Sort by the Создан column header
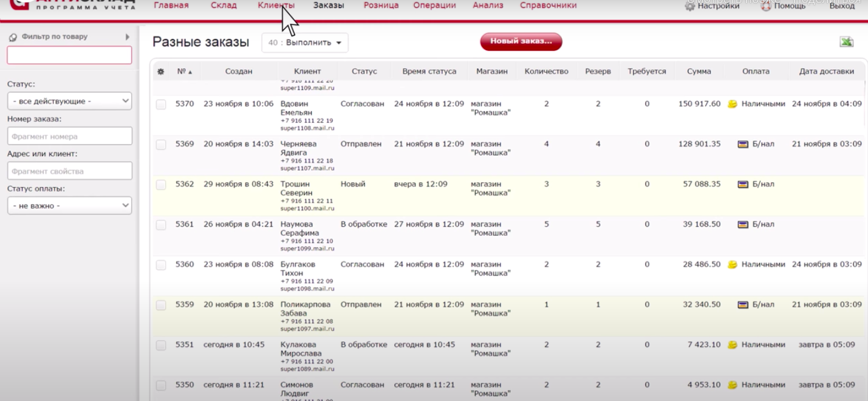 point(239,71)
